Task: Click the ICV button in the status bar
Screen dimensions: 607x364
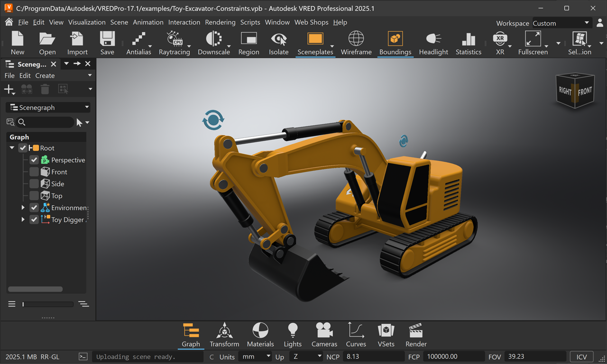Action: [581, 356]
